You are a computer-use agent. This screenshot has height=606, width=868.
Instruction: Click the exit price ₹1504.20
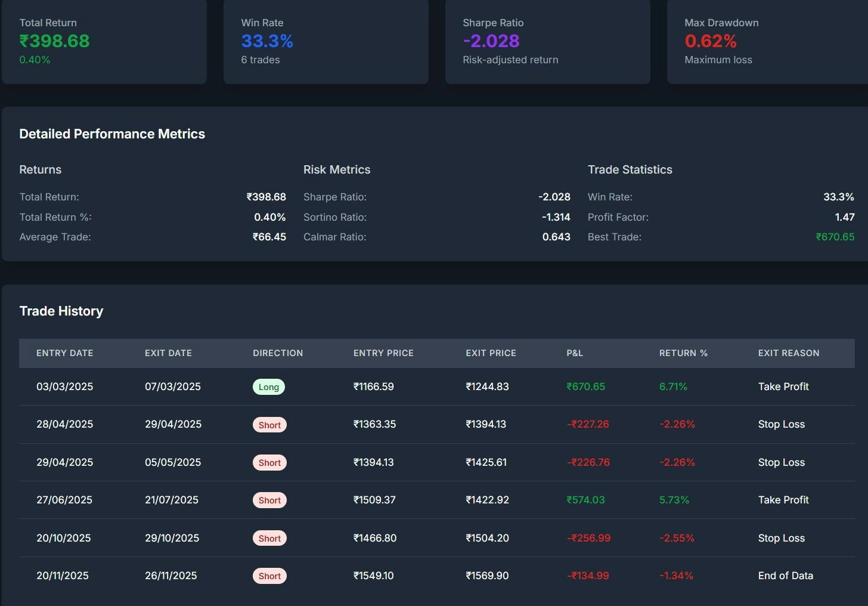[488, 538]
